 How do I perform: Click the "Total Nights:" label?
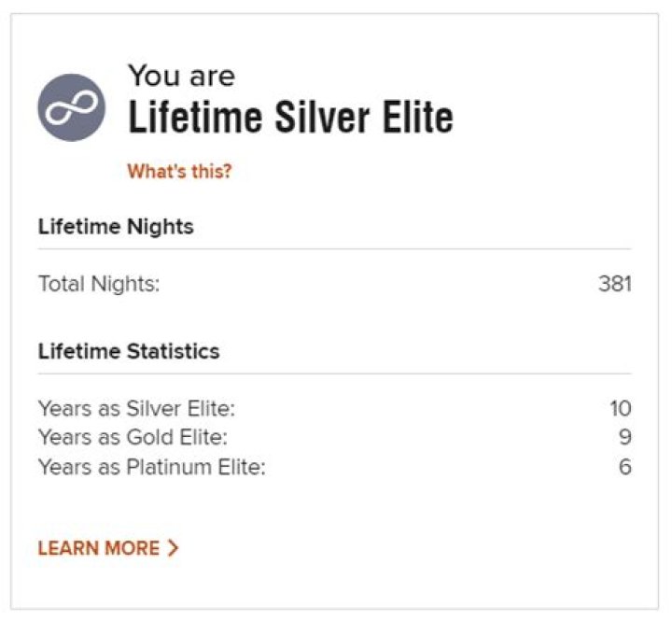[99, 284]
